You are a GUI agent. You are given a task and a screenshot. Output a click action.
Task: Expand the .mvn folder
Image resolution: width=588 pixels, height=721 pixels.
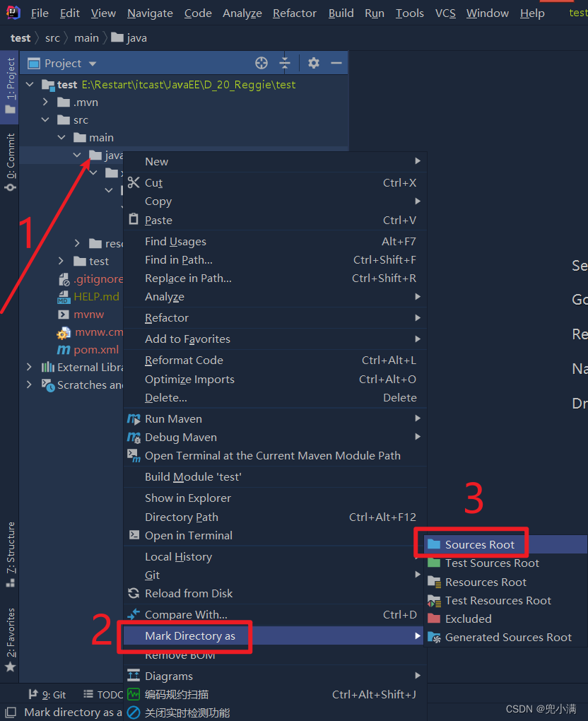45,102
